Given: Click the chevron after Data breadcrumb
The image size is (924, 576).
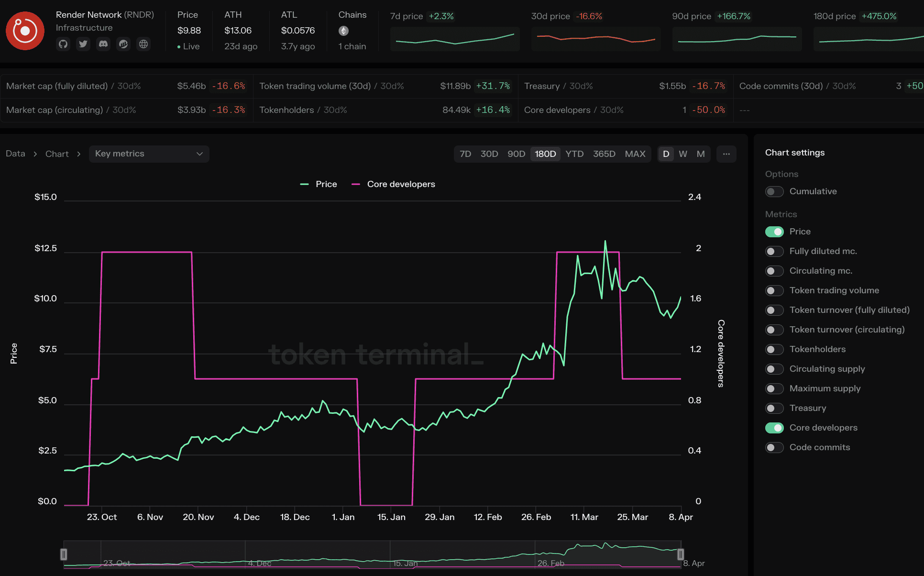Looking at the screenshot, I should coord(35,154).
